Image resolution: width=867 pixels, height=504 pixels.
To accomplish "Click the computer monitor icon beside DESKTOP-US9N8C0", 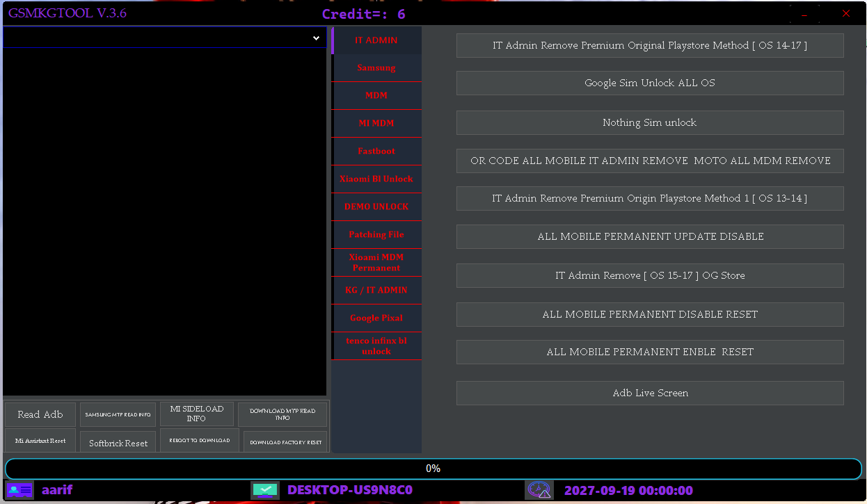I will (265, 490).
